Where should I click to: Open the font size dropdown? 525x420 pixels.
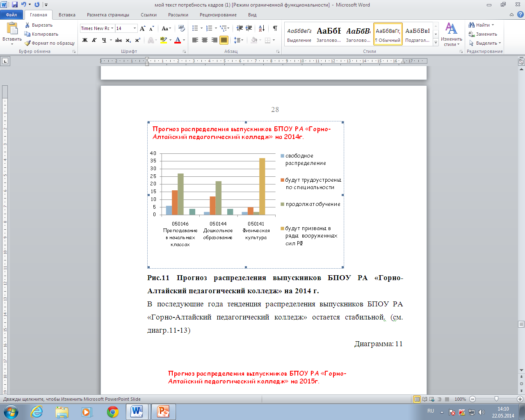pyautogui.click(x=135, y=28)
